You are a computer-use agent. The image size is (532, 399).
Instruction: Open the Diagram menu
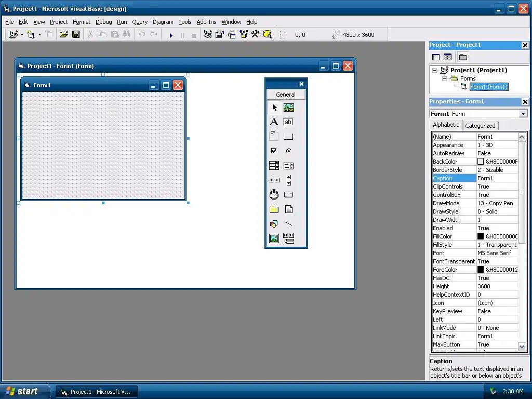[x=163, y=22]
